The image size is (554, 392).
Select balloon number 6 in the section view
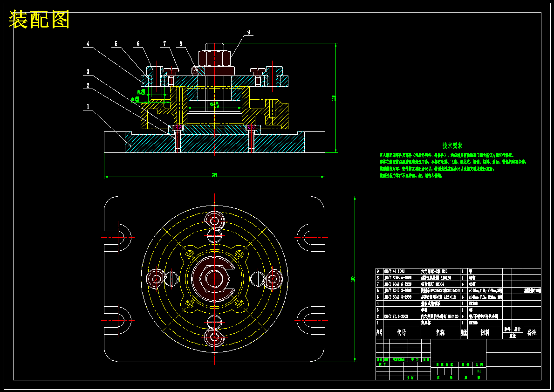click(138, 44)
